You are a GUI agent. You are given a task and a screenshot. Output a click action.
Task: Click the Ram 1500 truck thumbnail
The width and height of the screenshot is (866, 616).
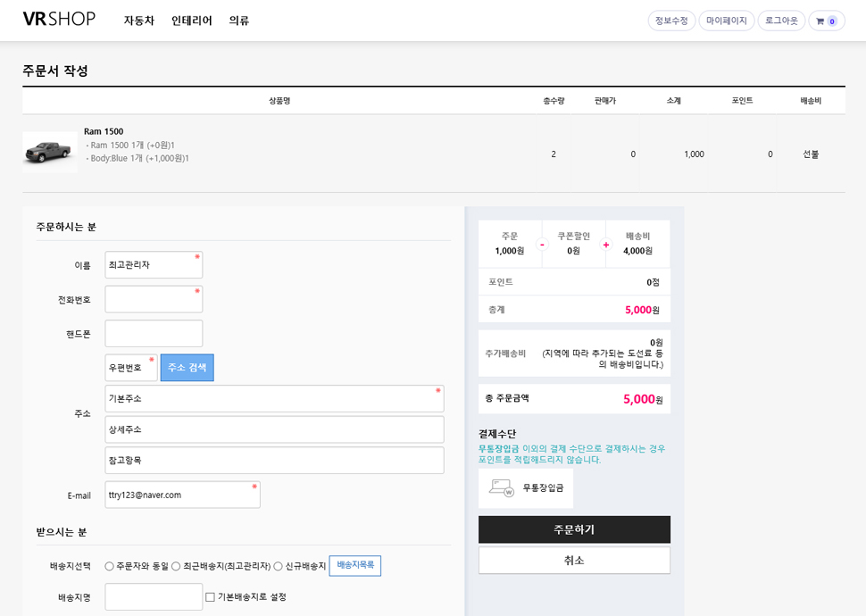(x=49, y=153)
